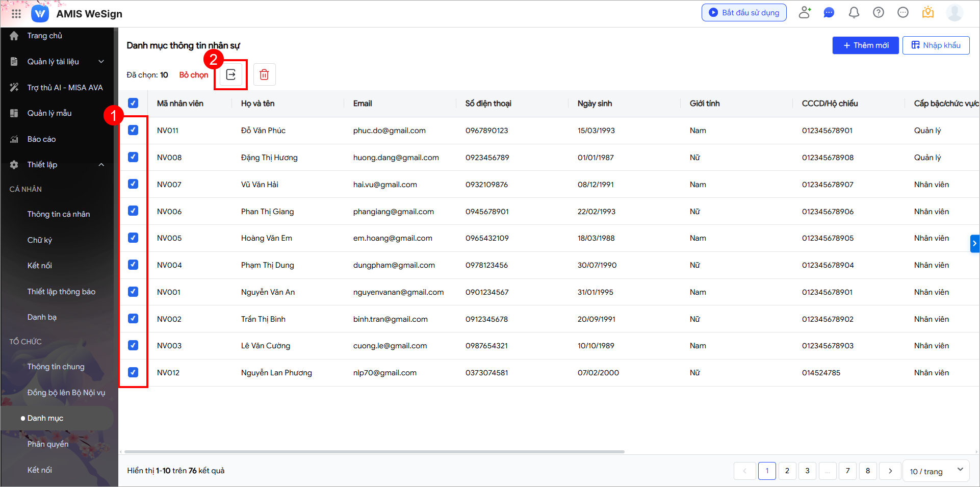Click the red trash delete icon
This screenshot has height=487, width=980.
pyautogui.click(x=264, y=75)
